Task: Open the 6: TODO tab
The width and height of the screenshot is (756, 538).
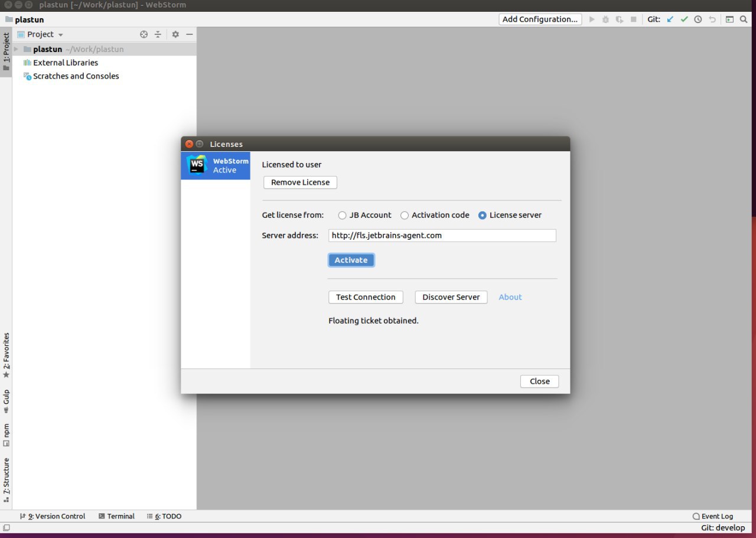Action: pos(164,516)
